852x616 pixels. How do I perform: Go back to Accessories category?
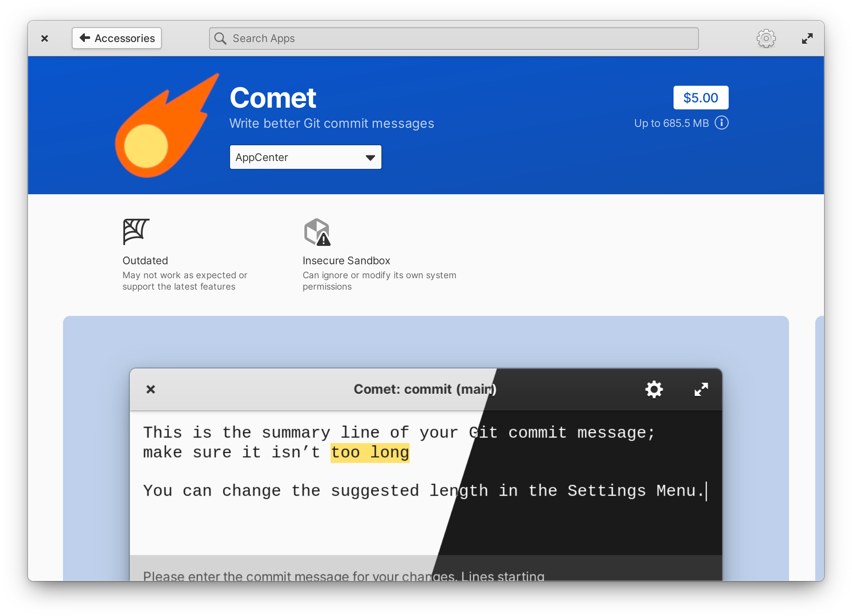[x=117, y=38]
